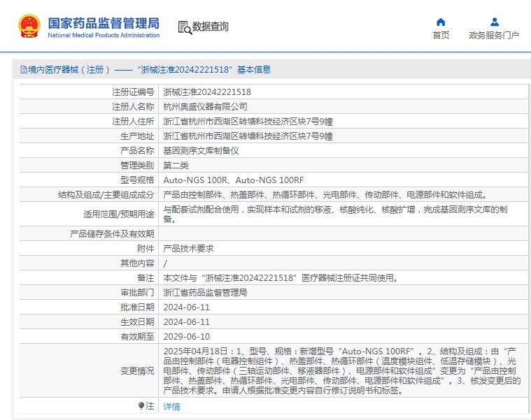Click the 其他内容 slash value
The width and height of the screenshot is (531, 420).
(165, 263)
